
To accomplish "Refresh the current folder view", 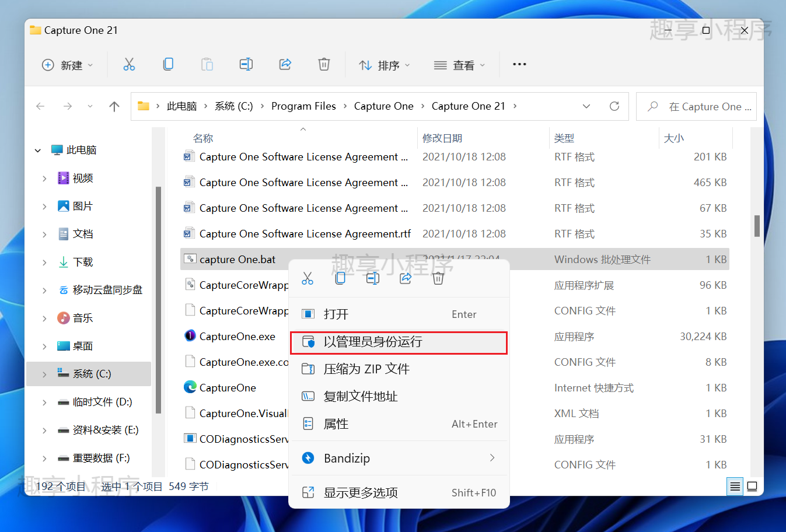I will coord(614,106).
